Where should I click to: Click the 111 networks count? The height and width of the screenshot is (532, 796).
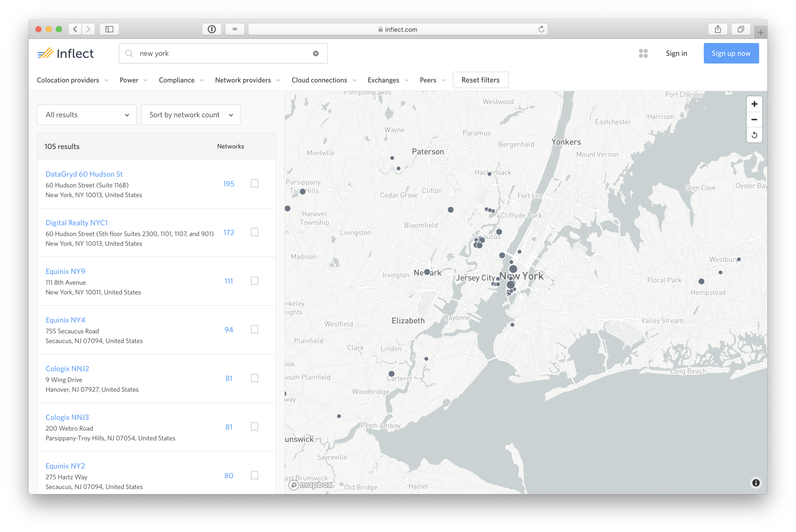point(229,281)
